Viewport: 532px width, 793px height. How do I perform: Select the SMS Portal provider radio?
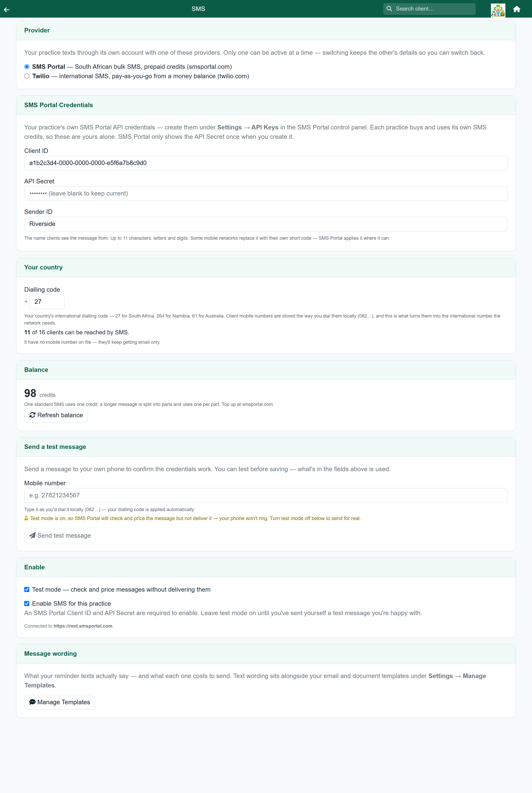point(27,67)
